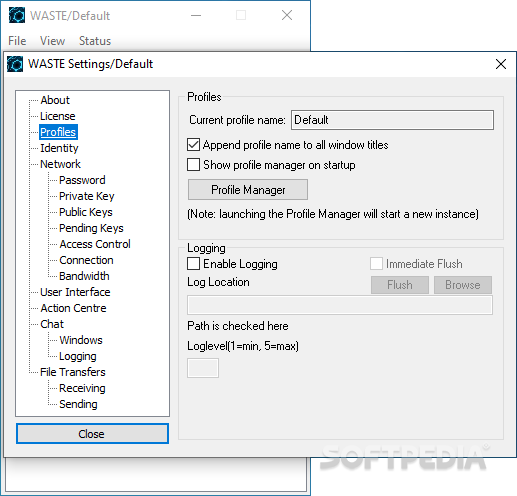Select File Transfers tree node

[x=73, y=372]
